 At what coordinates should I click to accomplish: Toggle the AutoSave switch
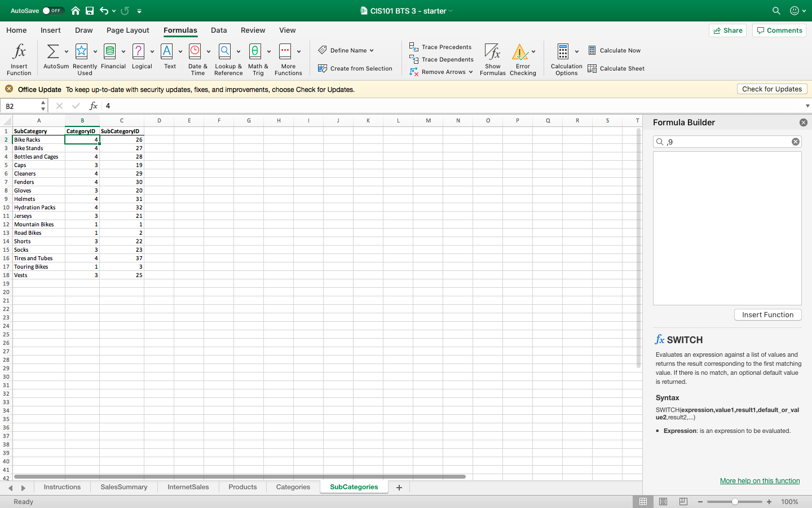click(53, 11)
